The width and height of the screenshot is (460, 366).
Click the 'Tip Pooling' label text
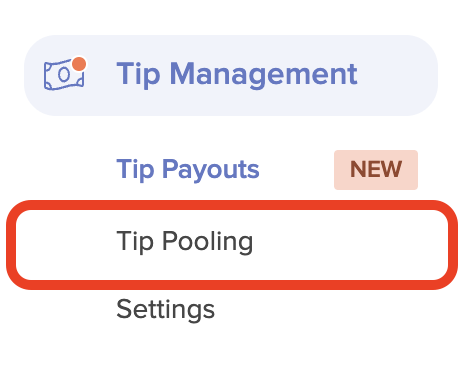tap(185, 242)
